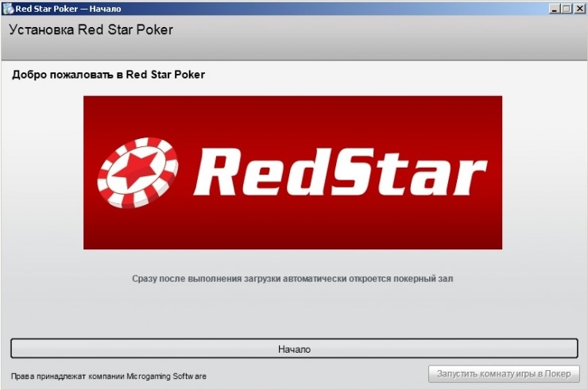Close the Red Star Poker installer window

click(x=579, y=8)
